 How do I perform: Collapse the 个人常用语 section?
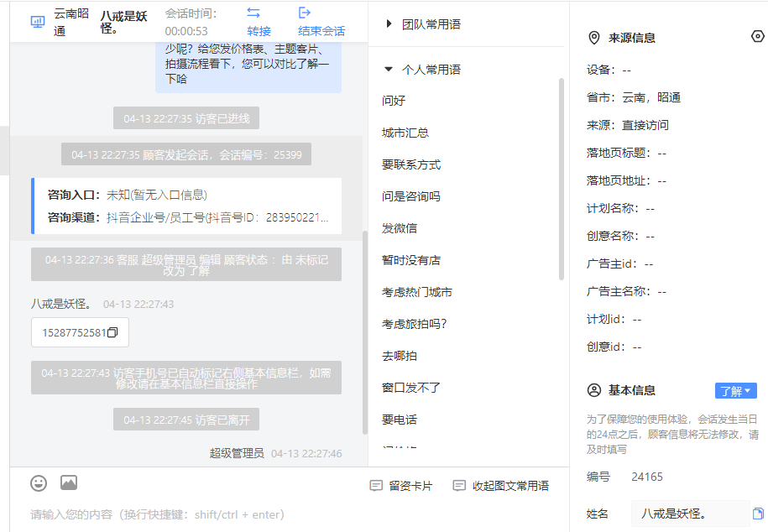[x=389, y=69]
